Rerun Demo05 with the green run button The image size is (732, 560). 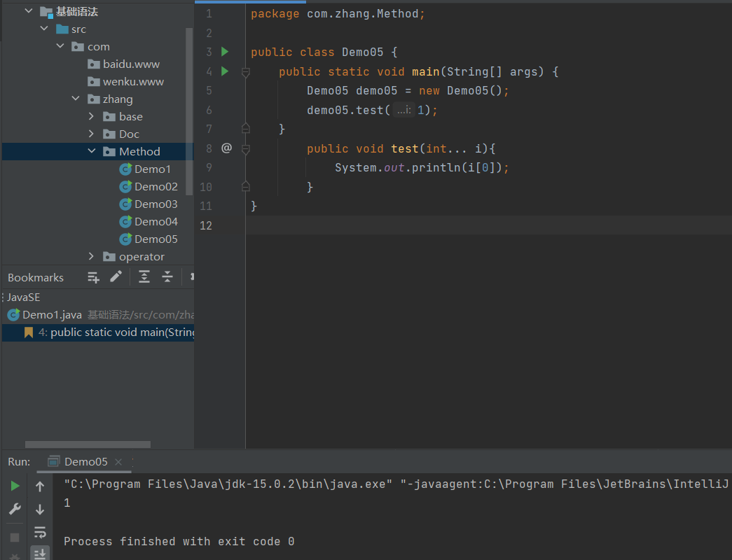click(15, 486)
